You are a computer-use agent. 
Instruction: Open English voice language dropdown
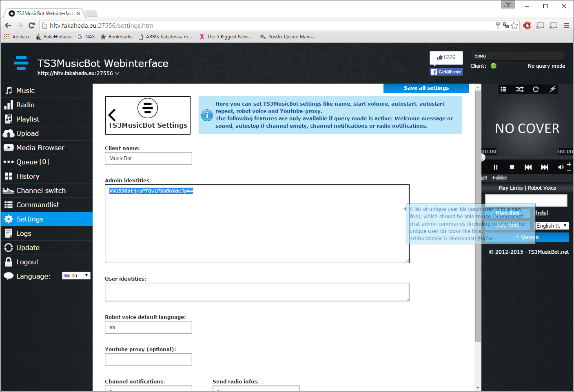click(x=552, y=226)
